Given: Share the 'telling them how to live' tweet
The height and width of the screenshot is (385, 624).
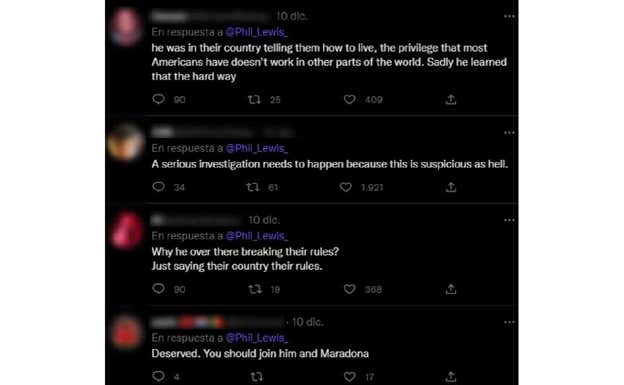Looking at the screenshot, I should click(450, 99).
